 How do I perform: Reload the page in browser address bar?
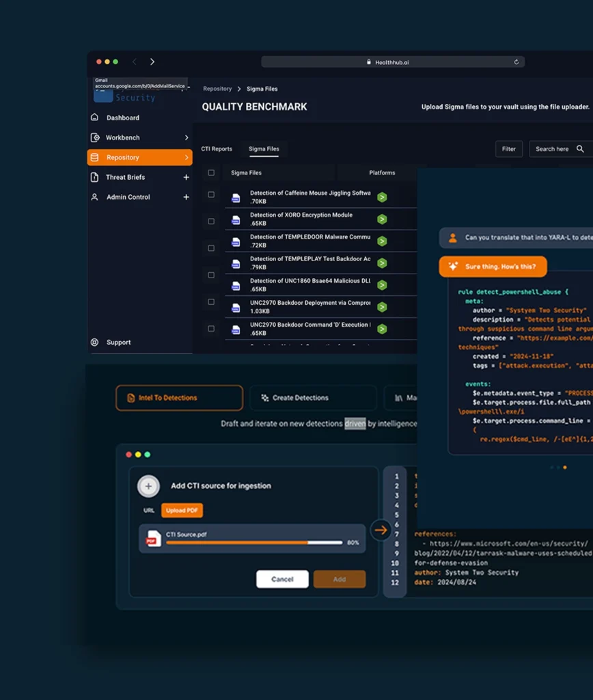click(x=516, y=62)
